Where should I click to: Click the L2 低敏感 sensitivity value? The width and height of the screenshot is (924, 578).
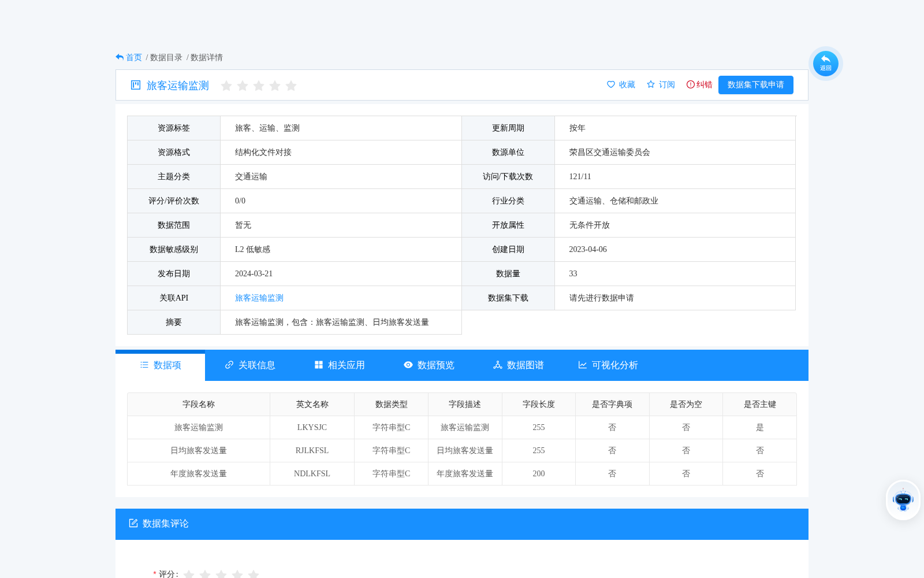pyautogui.click(x=252, y=249)
